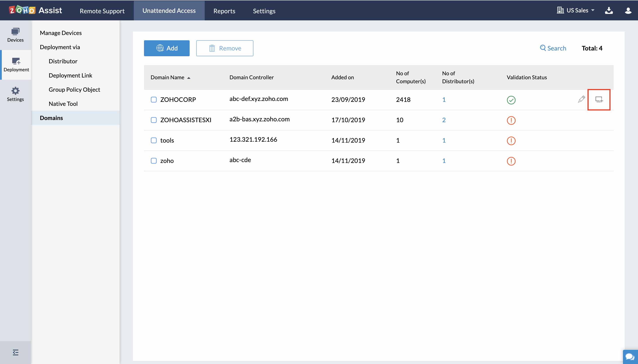Click the Search magnifier link
The width and height of the screenshot is (638, 364).
click(x=552, y=48)
